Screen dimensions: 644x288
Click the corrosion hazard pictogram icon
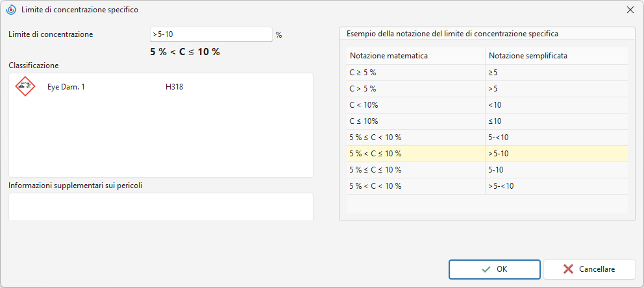[25, 86]
